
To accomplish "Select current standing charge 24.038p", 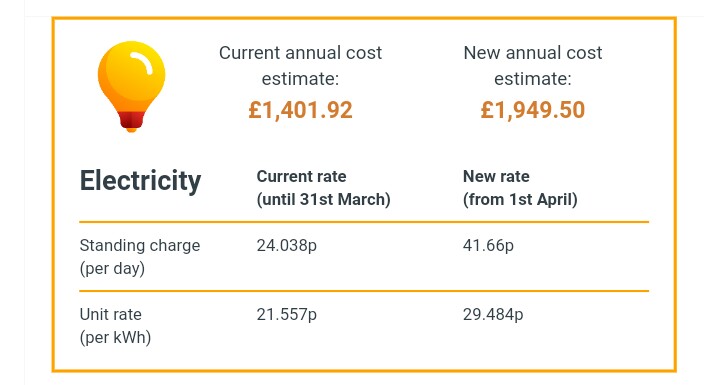I will pos(287,246).
